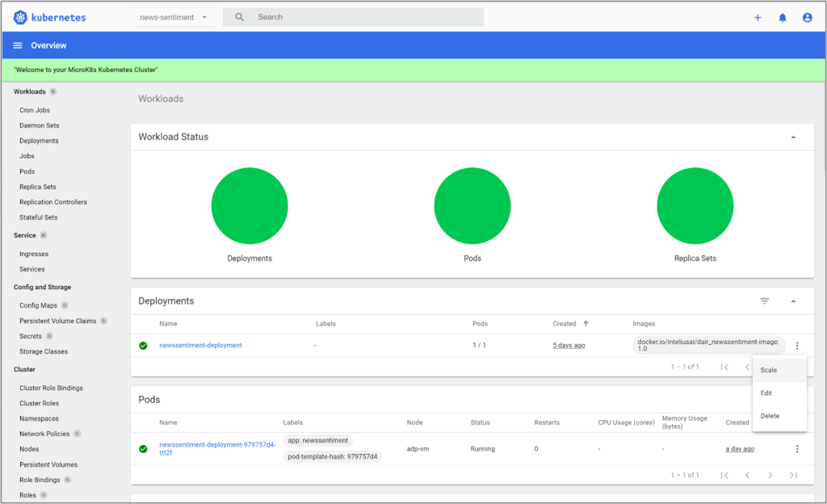The height and width of the screenshot is (504, 827).
Task: Click the Search input field
Action: tap(363, 17)
